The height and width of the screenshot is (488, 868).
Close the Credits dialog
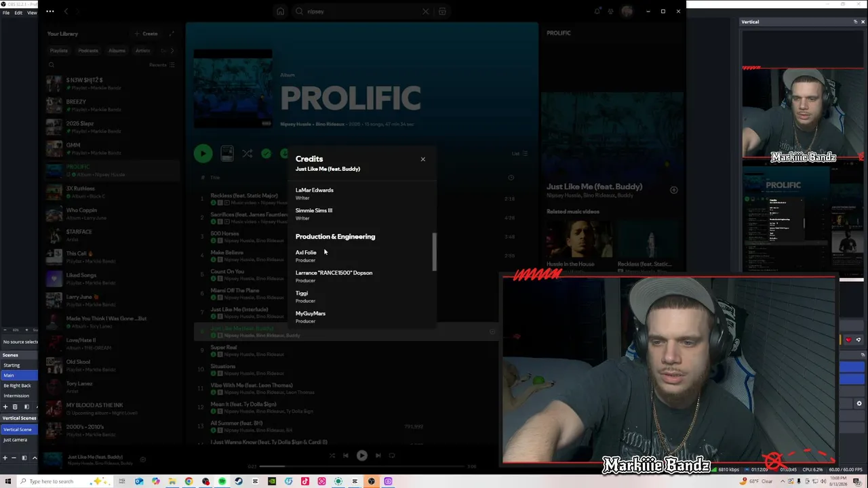(x=422, y=159)
